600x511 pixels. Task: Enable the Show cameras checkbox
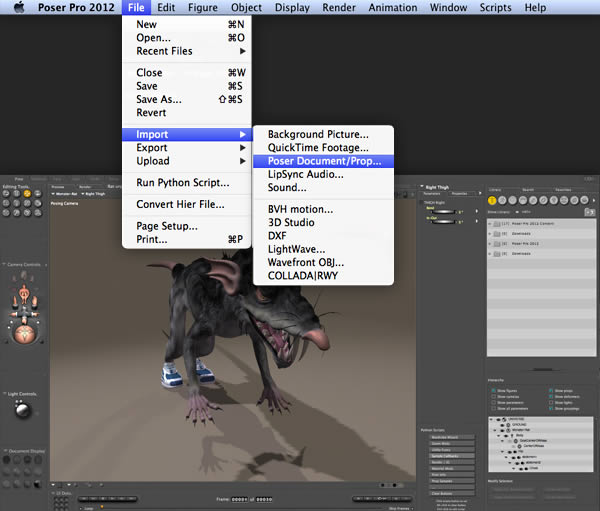[494, 397]
